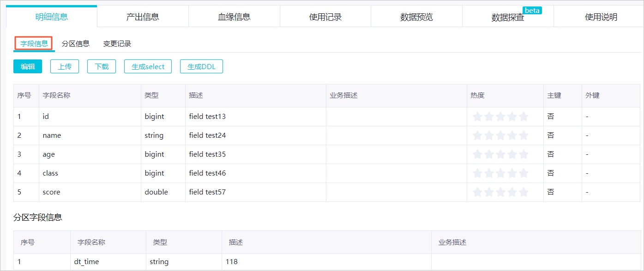Image resolution: width=644 pixels, height=271 pixels.
Task: Click description 'field test46'
Action: [207, 173]
